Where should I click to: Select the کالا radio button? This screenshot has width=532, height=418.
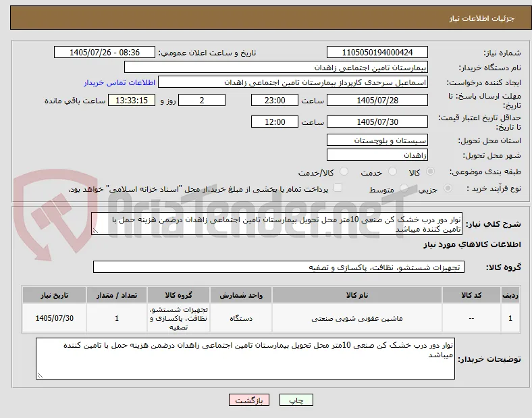(x=430, y=172)
